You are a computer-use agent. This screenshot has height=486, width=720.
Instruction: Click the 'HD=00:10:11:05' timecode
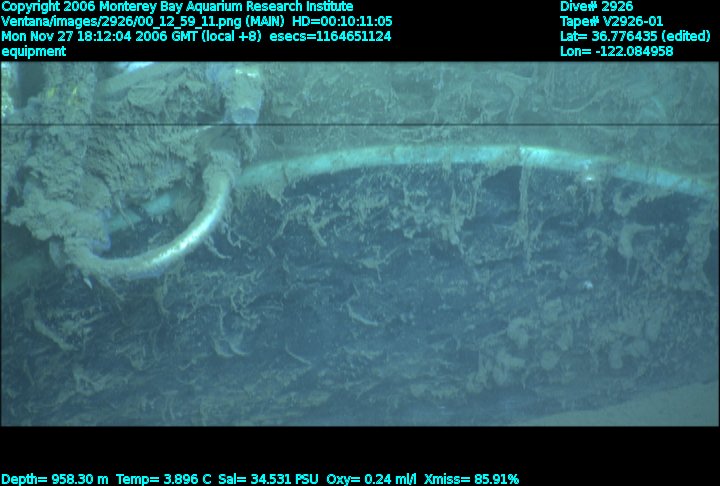[342, 22]
